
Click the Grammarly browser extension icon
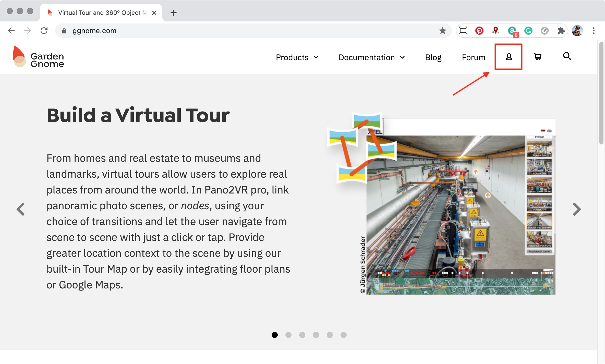528,30
